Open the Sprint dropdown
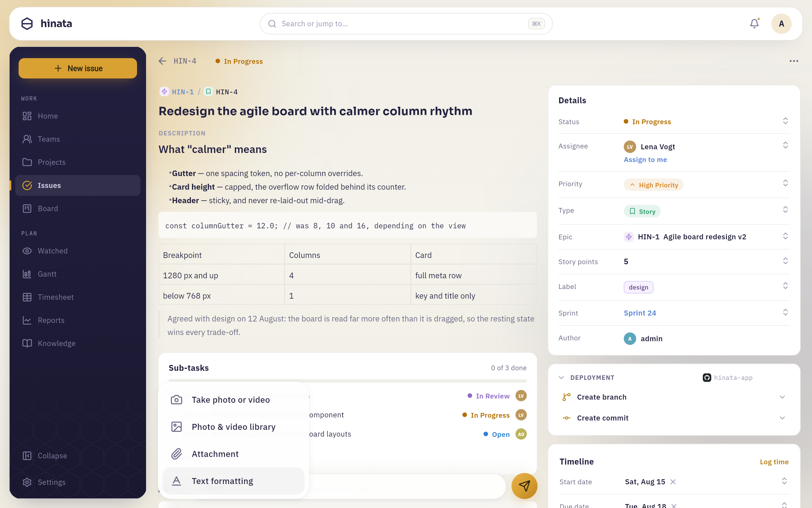 [x=785, y=313]
